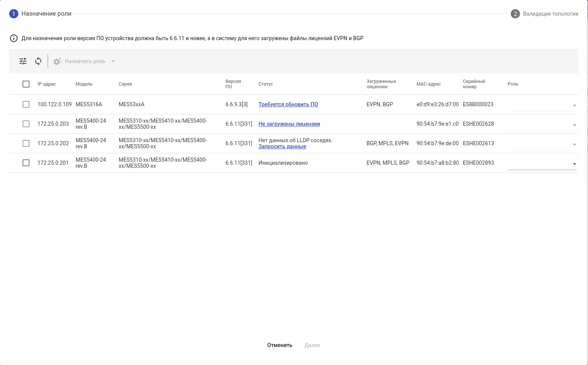Open the 'Не загружены лицензии' link
This screenshot has width=588, height=365.
click(x=289, y=124)
